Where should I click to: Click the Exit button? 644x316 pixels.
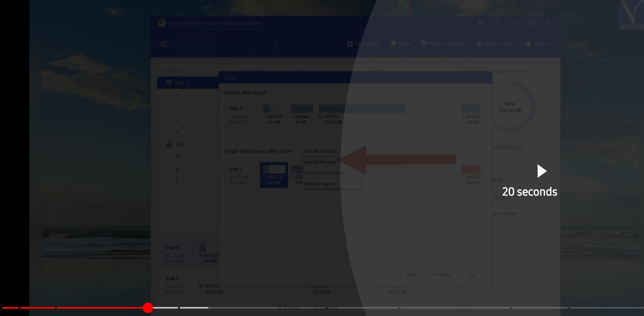(x=473, y=275)
